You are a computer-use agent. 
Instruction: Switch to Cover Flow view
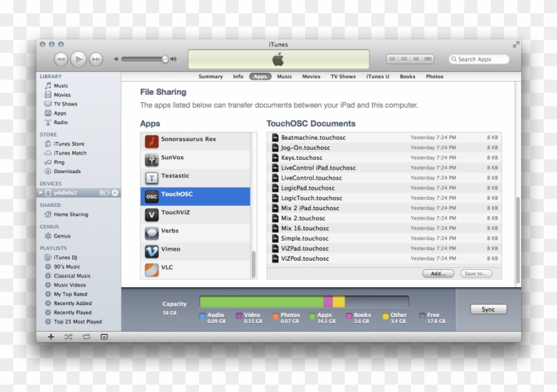(x=428, y=58)
